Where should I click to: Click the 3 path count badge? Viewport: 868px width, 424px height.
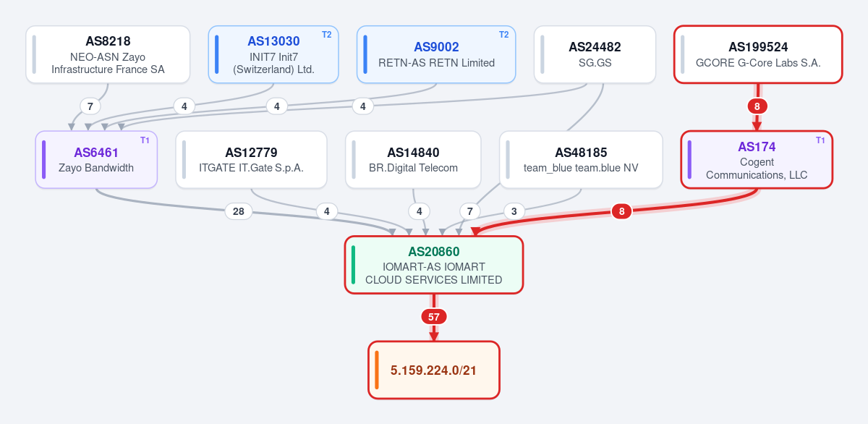(x=514, y=211)
